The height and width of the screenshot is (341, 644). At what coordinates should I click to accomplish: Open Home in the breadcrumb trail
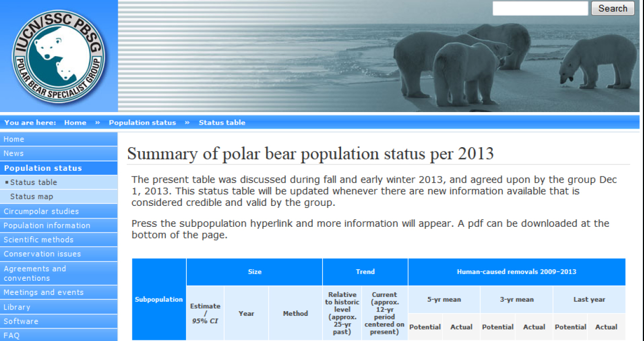click(75, 123)
